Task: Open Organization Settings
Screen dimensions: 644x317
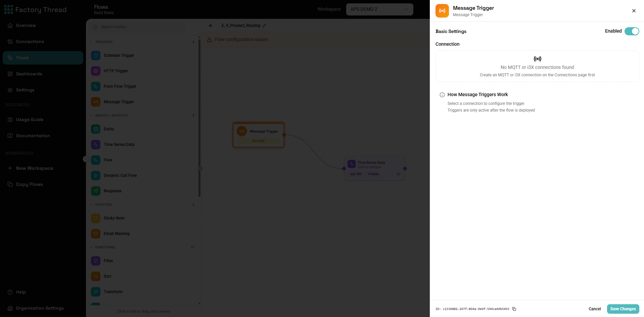Action: point(43,308)
